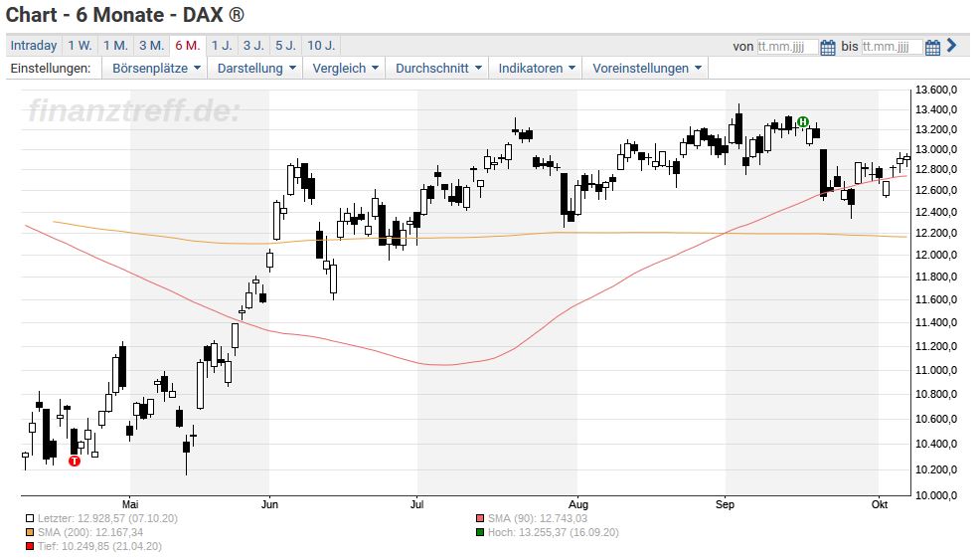Click the 10.000,0 y-axis value
Image resolution: width=980 pixels, height=558 pixels.
pyautogui.click(x=936, y=495)
